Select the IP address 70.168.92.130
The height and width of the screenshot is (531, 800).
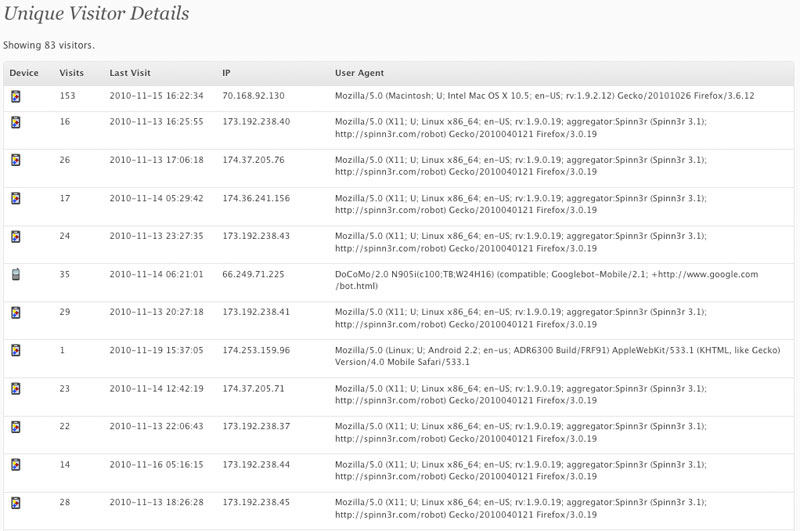pos(253,96)
